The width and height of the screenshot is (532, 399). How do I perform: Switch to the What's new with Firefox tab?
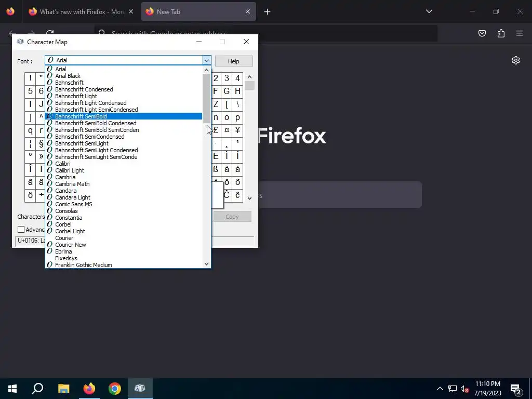[82, 12]
